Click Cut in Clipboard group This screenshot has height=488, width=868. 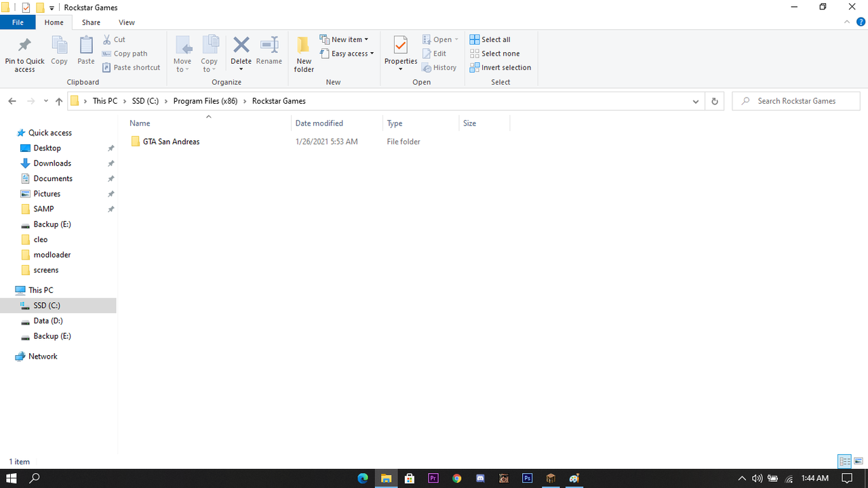(x=114, y=39)
